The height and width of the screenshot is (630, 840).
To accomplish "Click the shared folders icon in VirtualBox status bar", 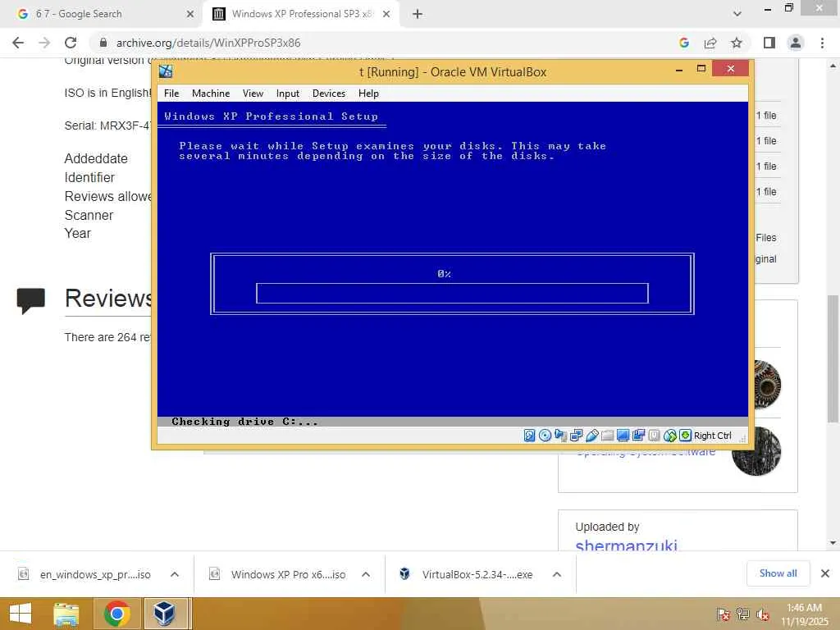I will [607, 436].
